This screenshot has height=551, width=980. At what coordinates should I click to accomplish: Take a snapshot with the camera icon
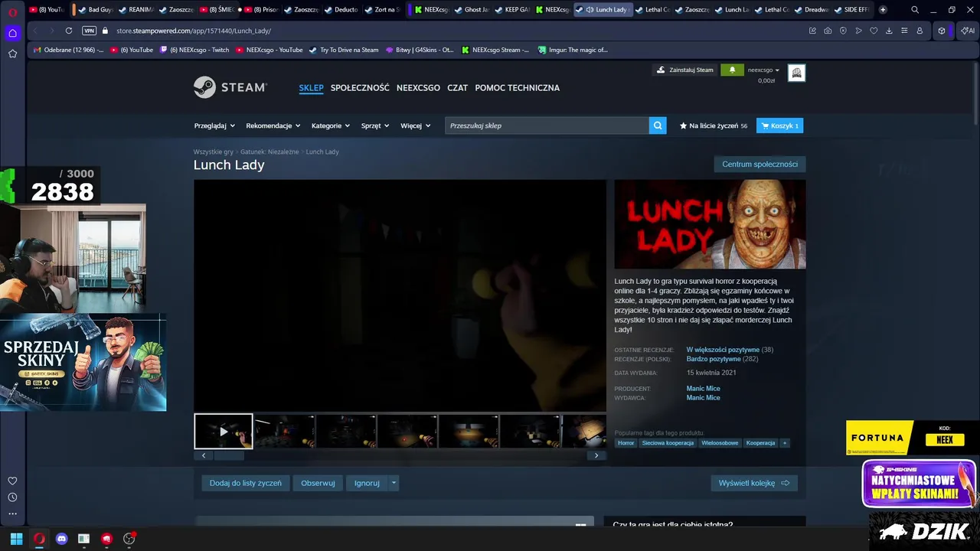click(828, 31)
